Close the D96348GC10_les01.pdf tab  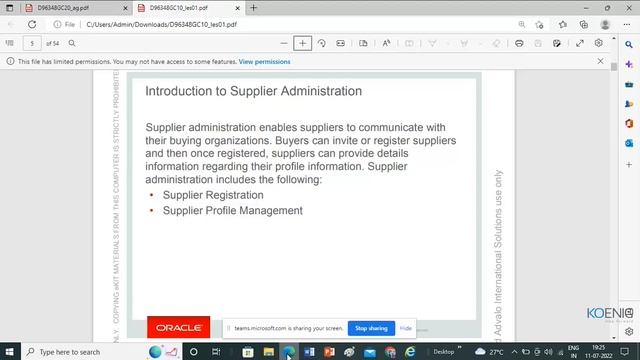pos(238,8)
